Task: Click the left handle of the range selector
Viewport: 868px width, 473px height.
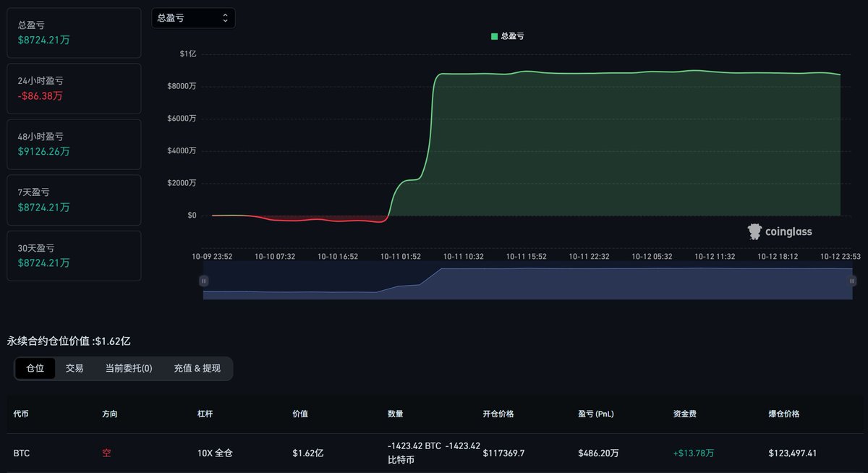Action: click(205, 281)
